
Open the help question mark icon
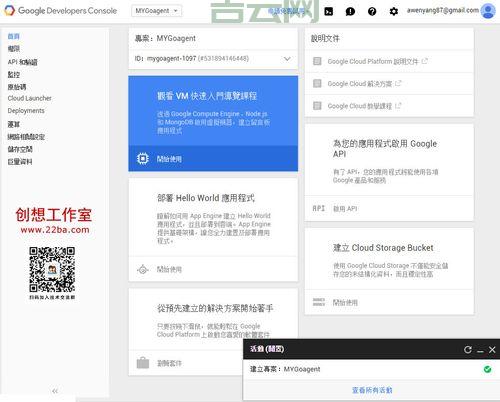point(372,11)
